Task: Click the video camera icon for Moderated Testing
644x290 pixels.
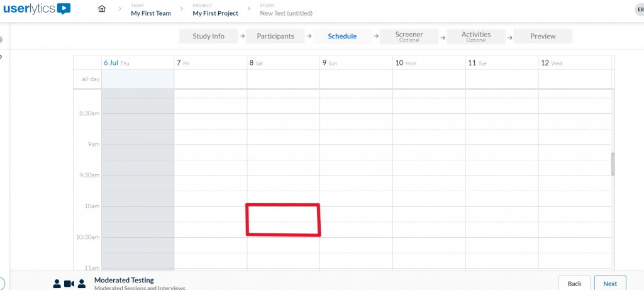Action: click(x=69, y=284)
